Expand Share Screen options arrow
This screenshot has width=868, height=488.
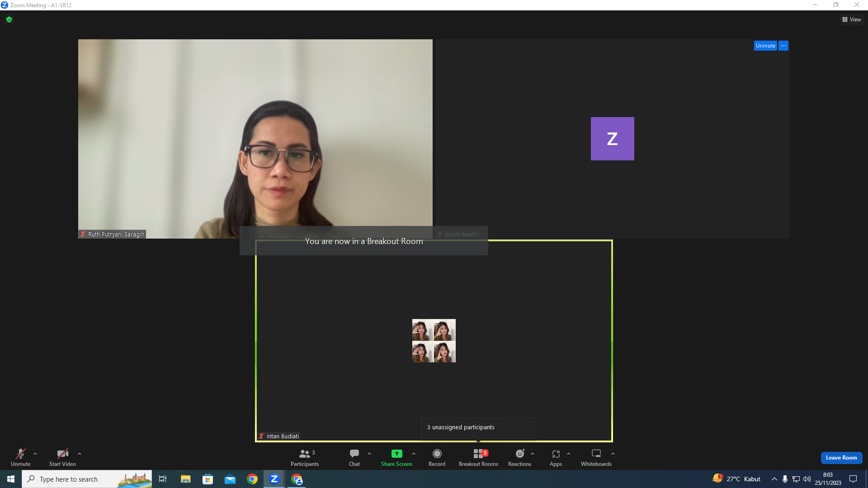[414, 454]
